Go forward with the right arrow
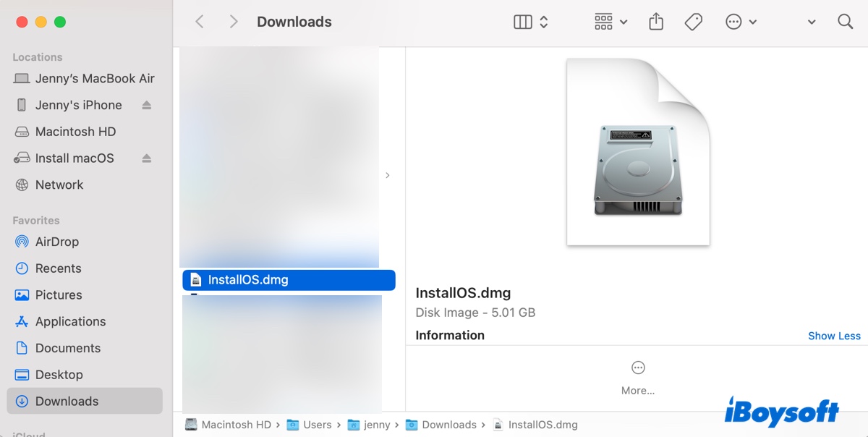The width and height of the screenshot is (868, 437). (233, 22)
